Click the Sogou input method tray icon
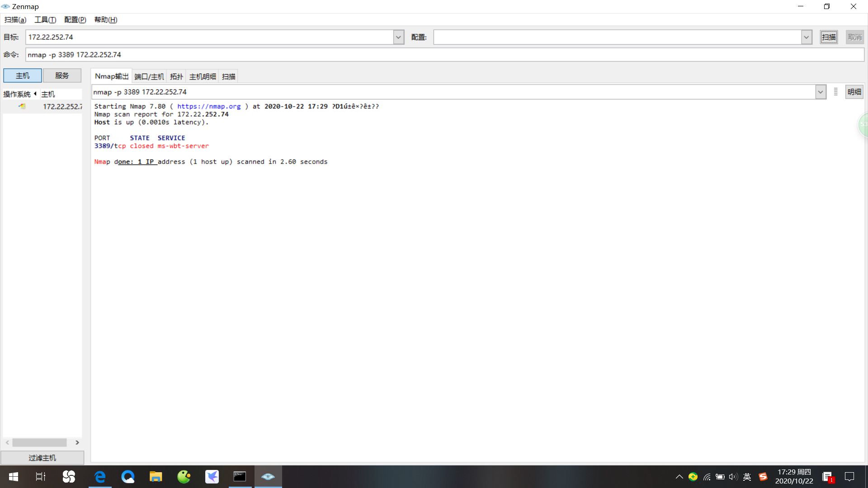The width and height of the screenshot is (868, 488). coord(763,477)
